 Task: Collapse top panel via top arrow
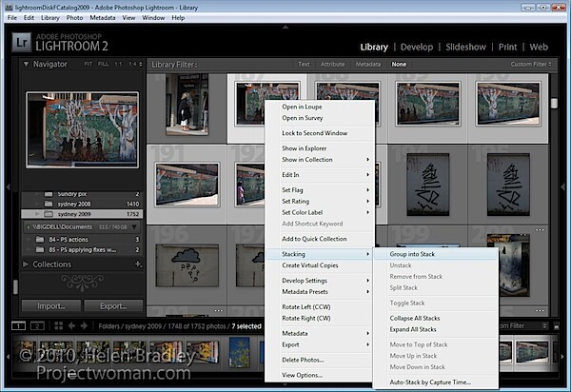(x=285, y=27)
